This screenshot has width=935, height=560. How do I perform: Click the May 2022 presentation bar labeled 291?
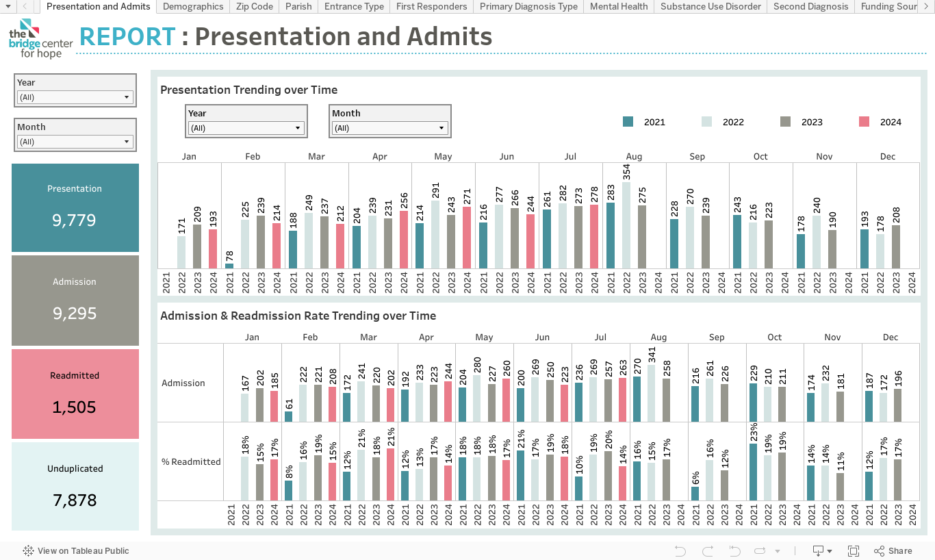pyautogui.click(x=436, y=234)
